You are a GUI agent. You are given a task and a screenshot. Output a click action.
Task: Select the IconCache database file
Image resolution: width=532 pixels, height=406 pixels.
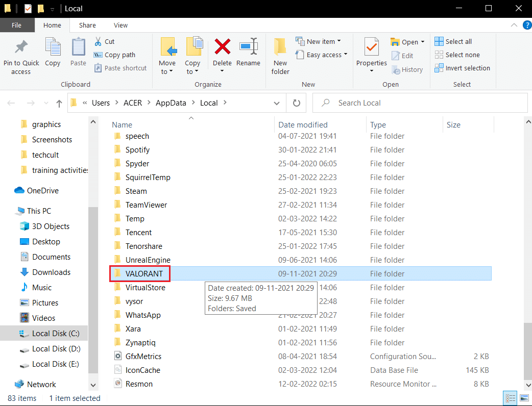pyautogui.click(x=143, y=370)
